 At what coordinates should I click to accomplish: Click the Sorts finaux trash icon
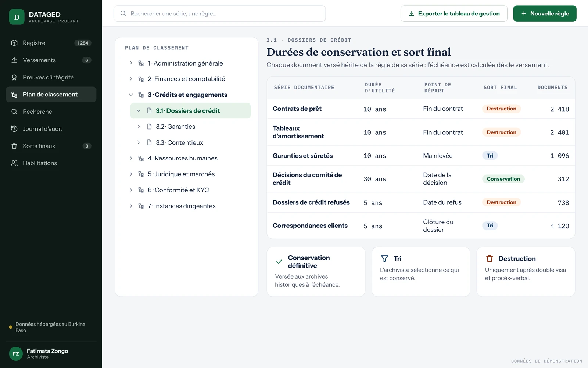[x=14, y=146]
